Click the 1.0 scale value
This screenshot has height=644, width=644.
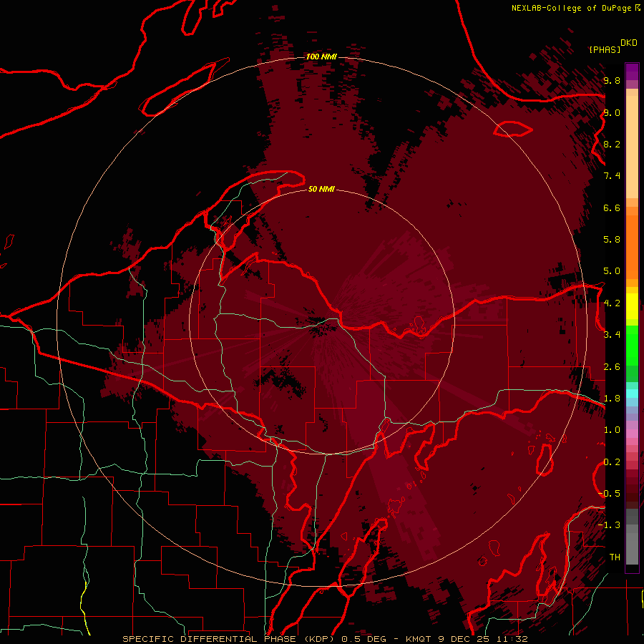pos(612,430)
